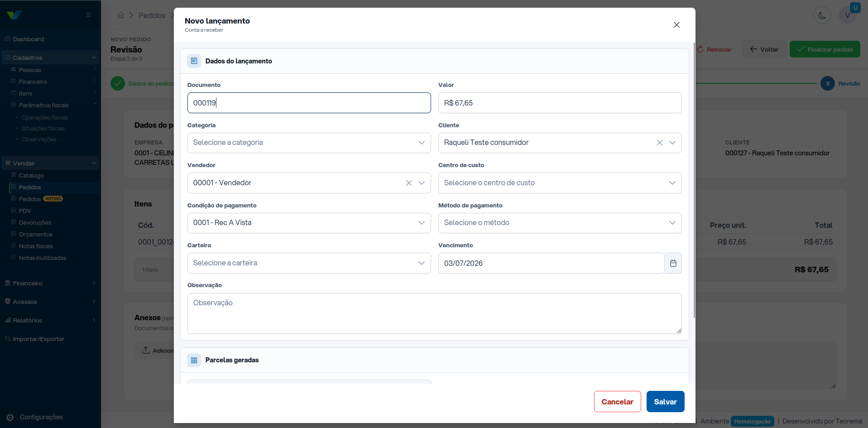
Task: Save the new lançamento with Salvar
Action: [x=665, y=402]
